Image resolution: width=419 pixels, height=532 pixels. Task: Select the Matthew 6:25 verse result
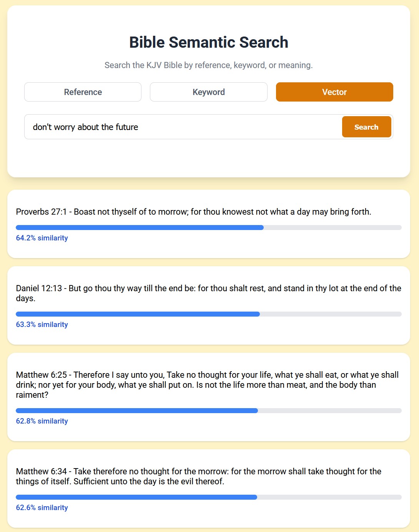[208, 385]
